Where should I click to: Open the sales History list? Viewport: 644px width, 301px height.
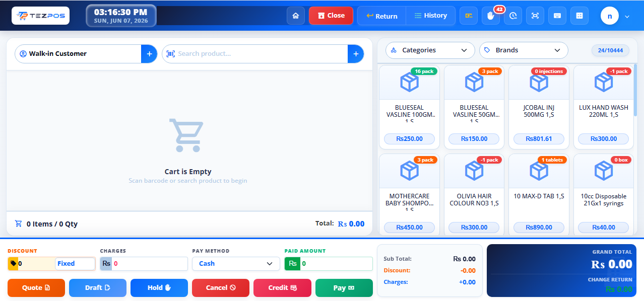click(431, 16)
